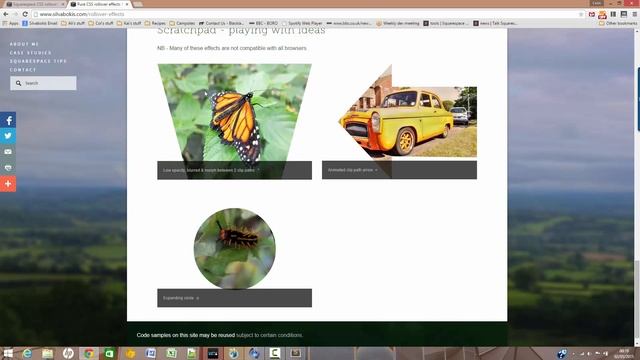Screen dimensions: 640x360
Task: Click the print share icon in sidebar
Action: 8,168
